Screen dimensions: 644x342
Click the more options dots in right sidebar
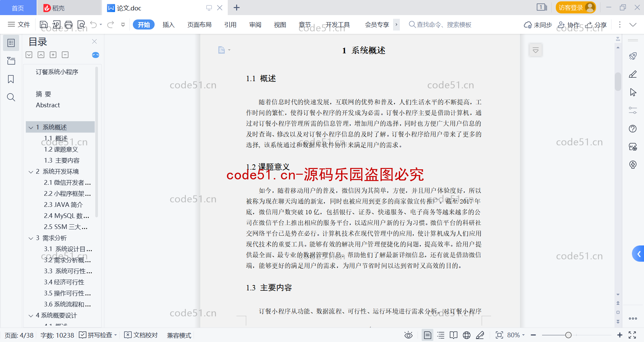[633, 319]
